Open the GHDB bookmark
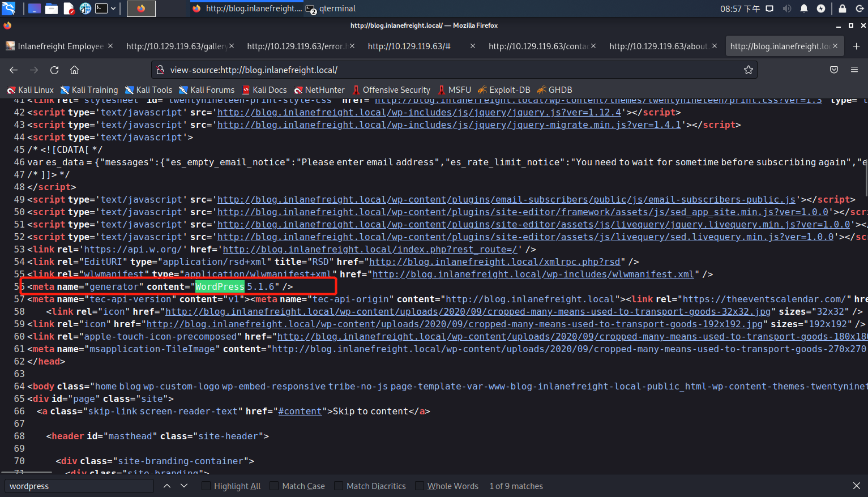Viewport: 868px width, 497px height. point(555,90)
